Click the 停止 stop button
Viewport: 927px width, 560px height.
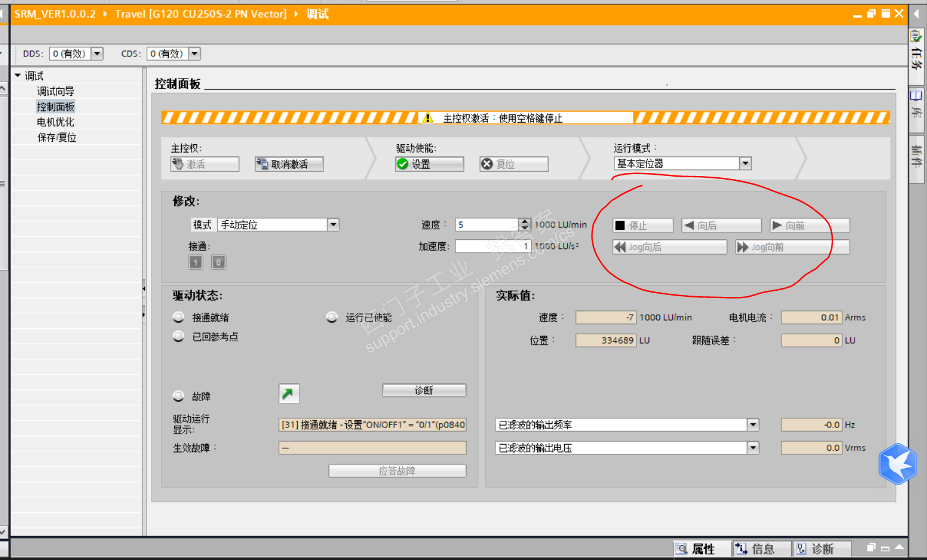pos(643,225)
